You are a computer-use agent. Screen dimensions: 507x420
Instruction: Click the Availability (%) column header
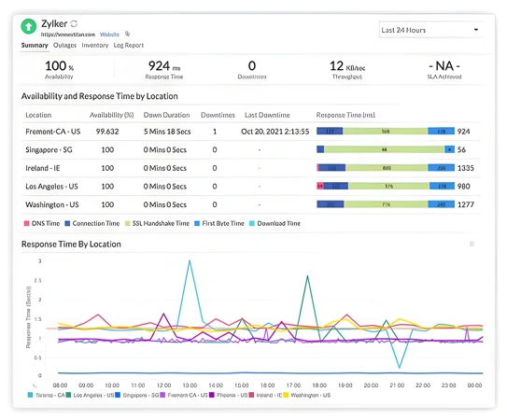111,115
